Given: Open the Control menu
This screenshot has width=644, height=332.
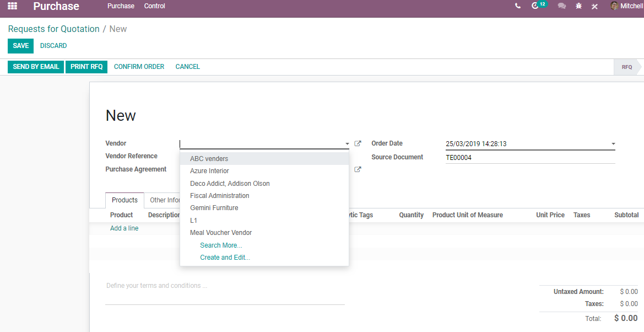Looking at the screenshot, I should point(154,6).
